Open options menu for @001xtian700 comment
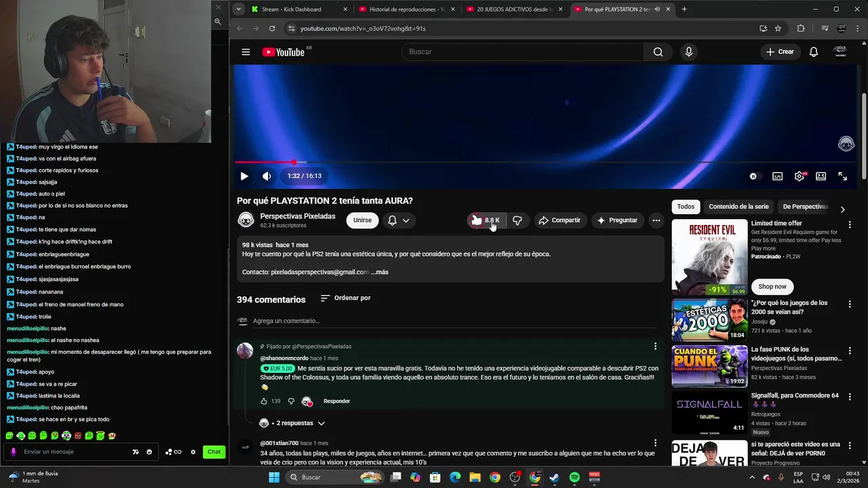The image size is (868, 488). pos(655,443)
